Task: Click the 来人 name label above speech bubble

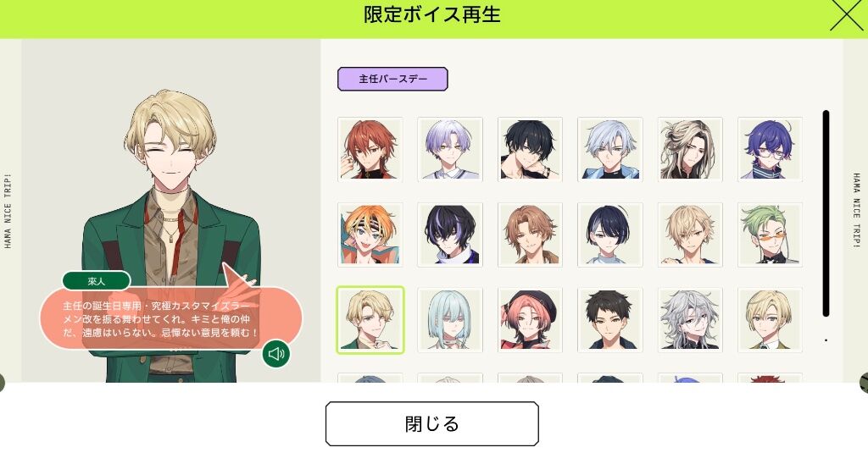Action: coord(97,281)
